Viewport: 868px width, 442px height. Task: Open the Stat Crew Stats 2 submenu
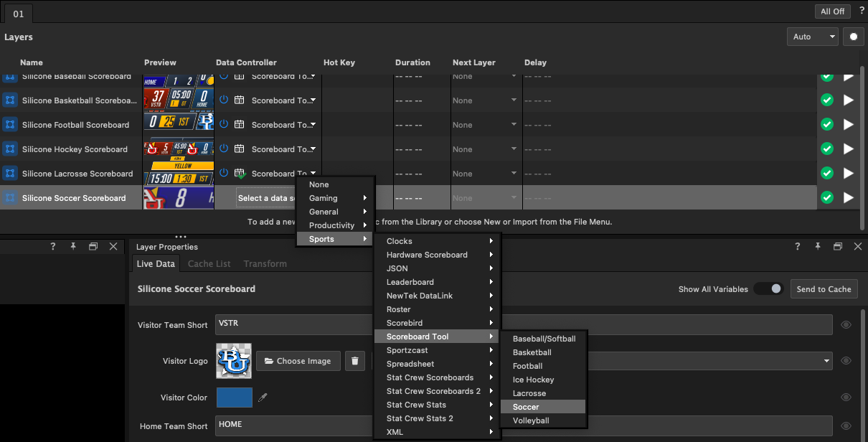point(437,418)
